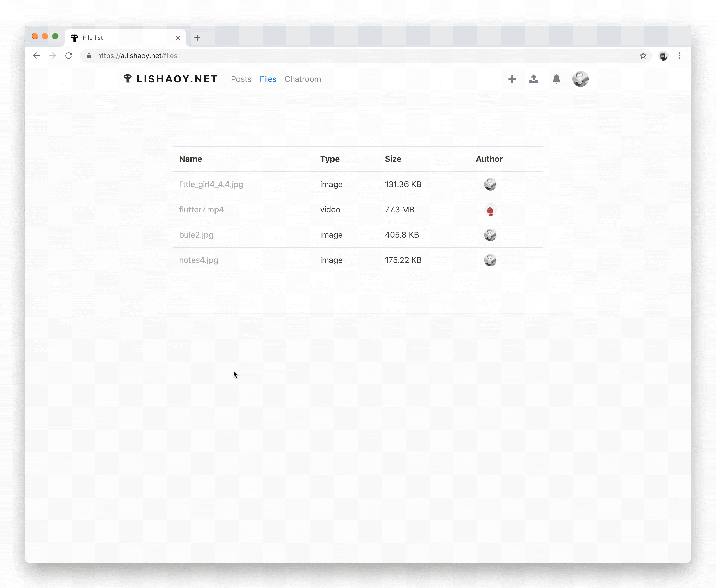Click author avatar of flutter7.mp4 row

point(490,210)
